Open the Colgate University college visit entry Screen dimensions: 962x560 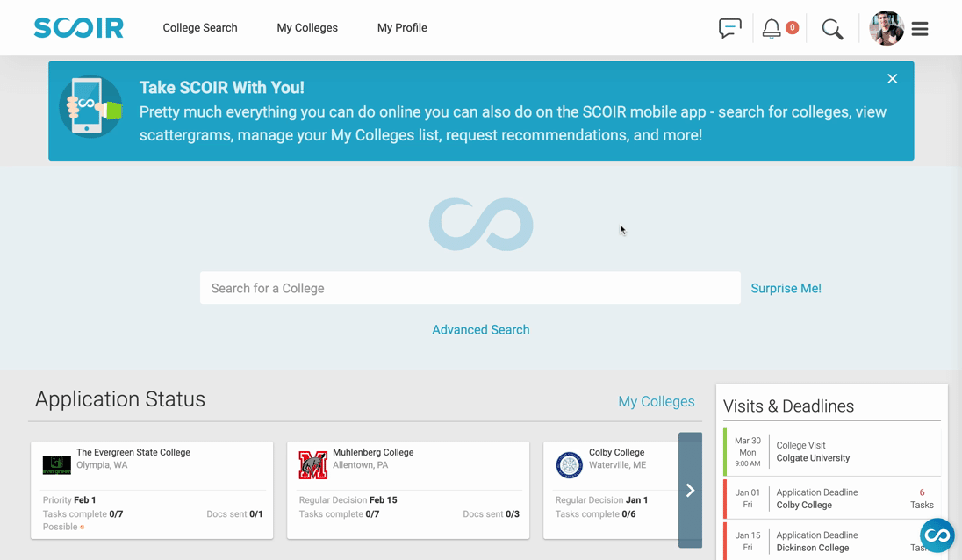coord(833,451)
